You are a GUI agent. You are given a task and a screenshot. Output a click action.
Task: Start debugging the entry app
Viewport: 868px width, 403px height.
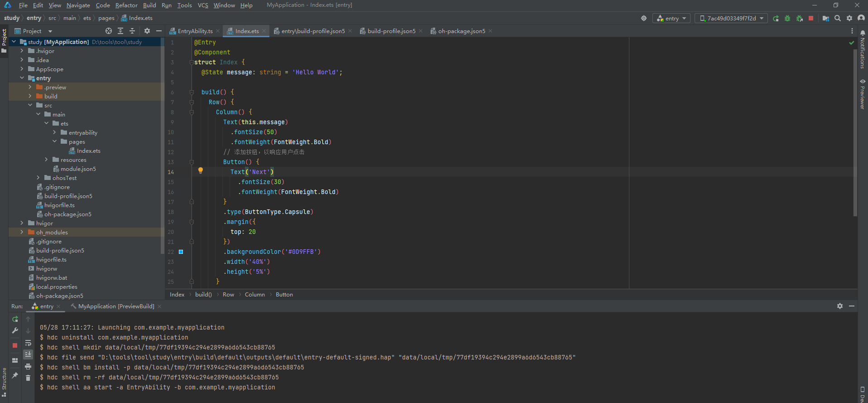tap(787, 19)
